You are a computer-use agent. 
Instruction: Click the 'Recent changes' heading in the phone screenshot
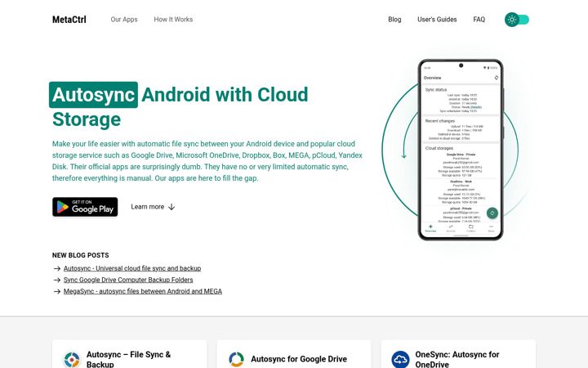coord(440,121)
